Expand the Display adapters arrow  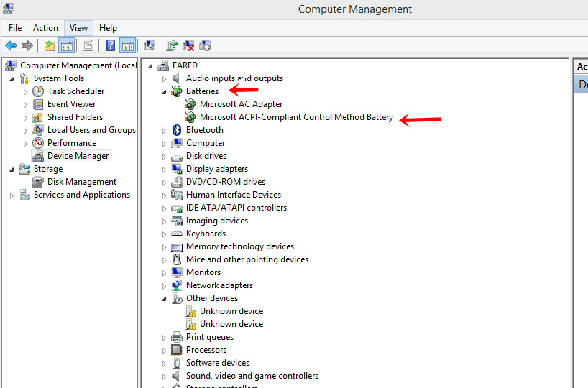[164, 170]
